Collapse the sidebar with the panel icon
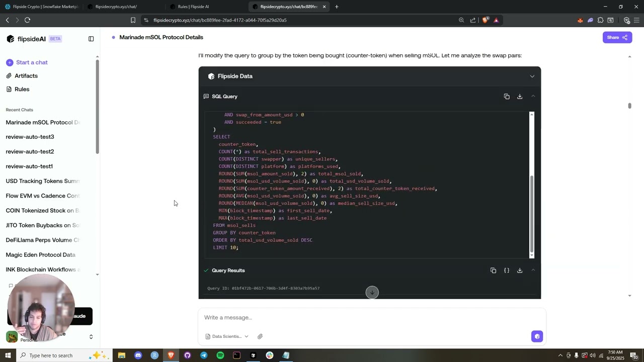The width and height of the screenshot is (644, 362). tap(91, 39)
